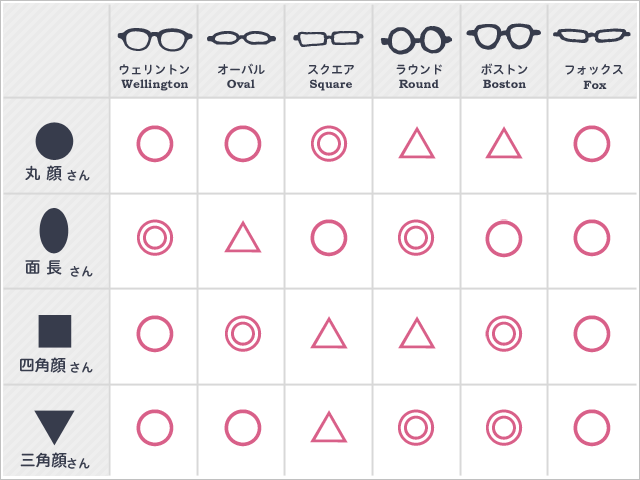Click the "Wellington" column label text
The width and height of the screenshot is (640, 480).
pos(154,85)
